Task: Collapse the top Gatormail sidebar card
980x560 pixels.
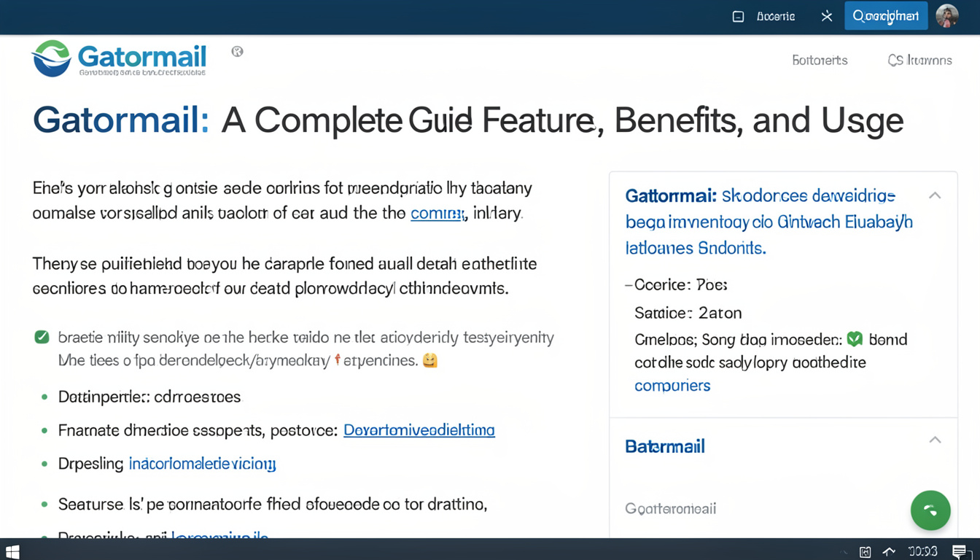Action: pos(934,195)
